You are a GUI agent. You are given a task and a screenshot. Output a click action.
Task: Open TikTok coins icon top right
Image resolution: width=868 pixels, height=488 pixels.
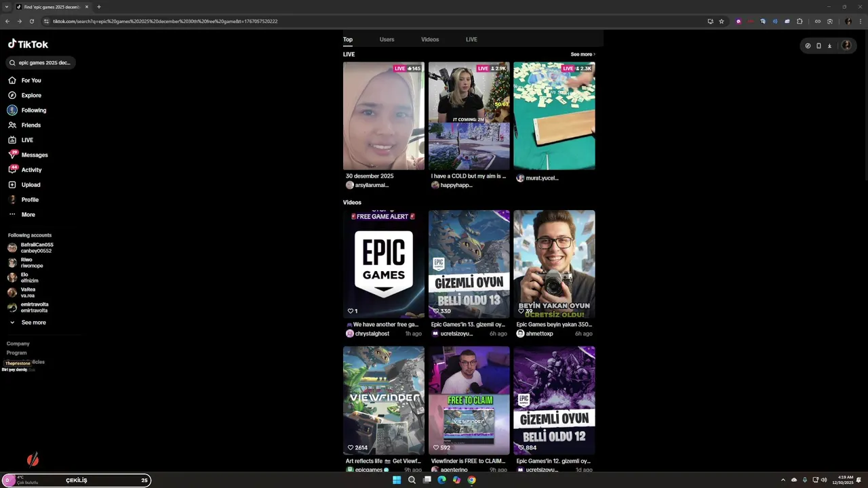tap(808, 45)
